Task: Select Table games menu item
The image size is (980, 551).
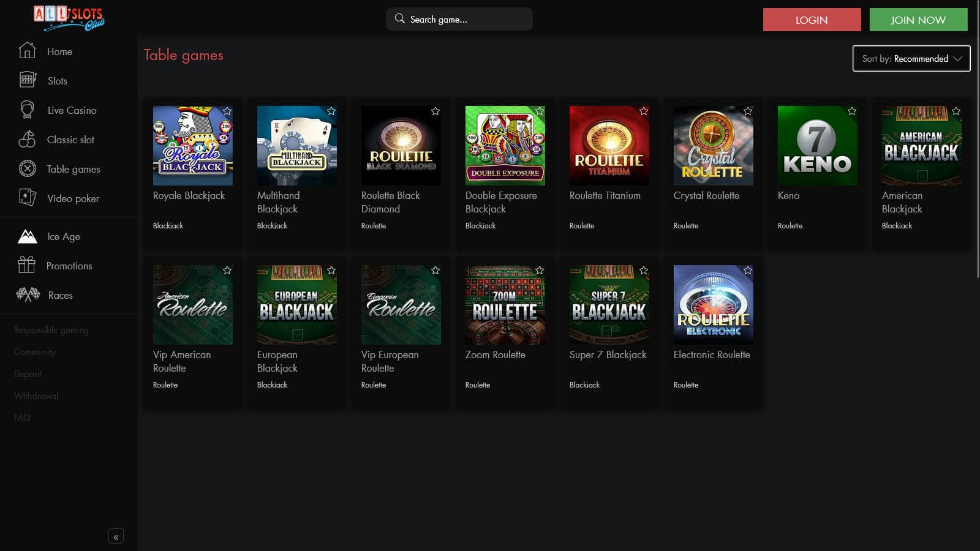Action: pyautogui.click(x=73, y=169)
